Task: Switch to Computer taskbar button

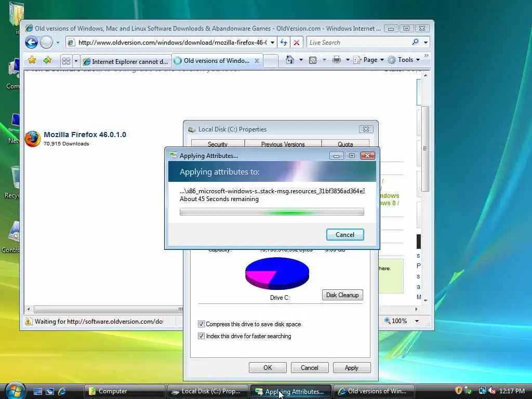Action: tap(124, 391)
